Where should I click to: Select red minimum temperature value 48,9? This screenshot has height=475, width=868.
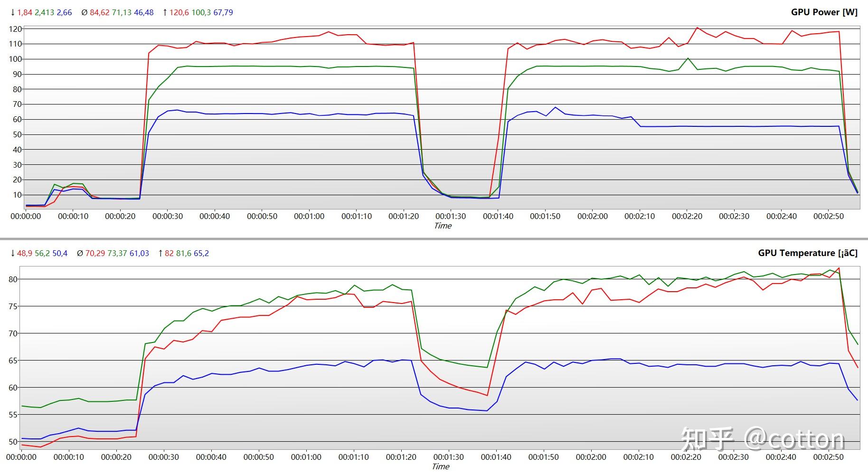coord(25,254)
